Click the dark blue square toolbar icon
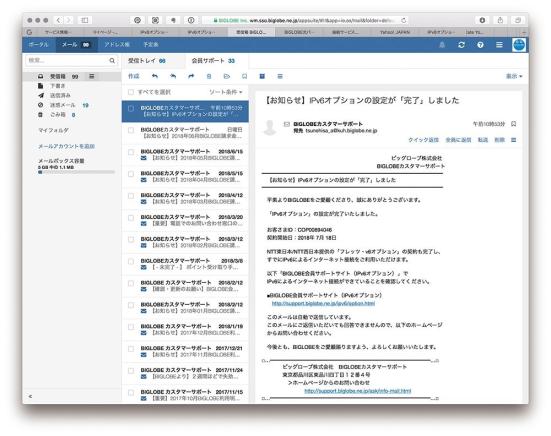The image size is (551, 436). coord(262,76)
